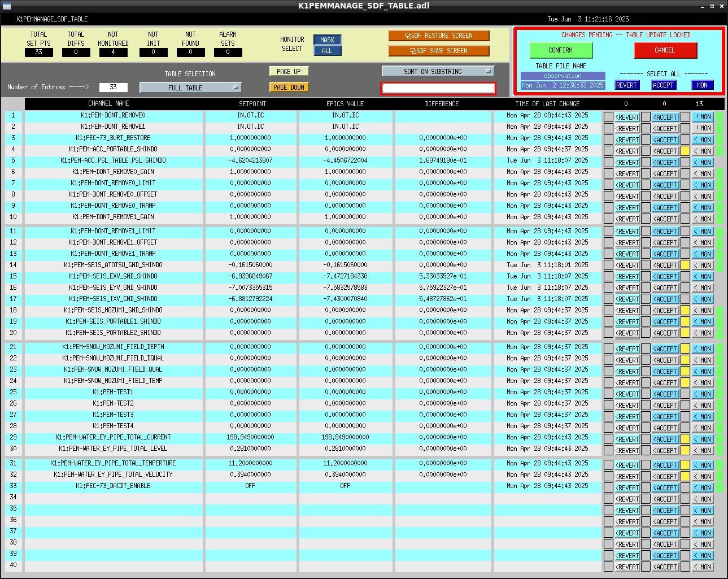
Task: Click channel name K1:PEM-SEIS_PORTABLE2_SHINDO
Action: coord(113,333)
